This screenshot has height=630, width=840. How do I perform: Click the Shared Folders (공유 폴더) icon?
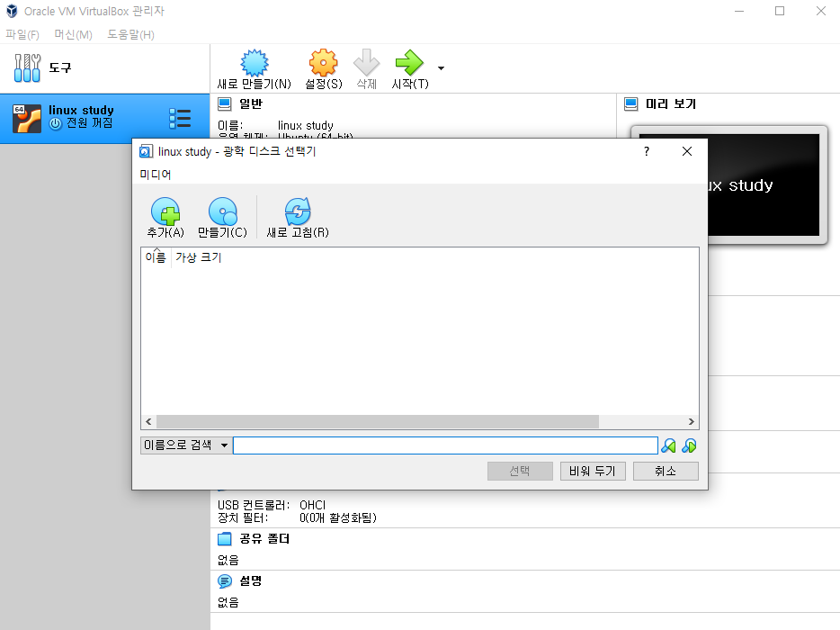[225, 538]
